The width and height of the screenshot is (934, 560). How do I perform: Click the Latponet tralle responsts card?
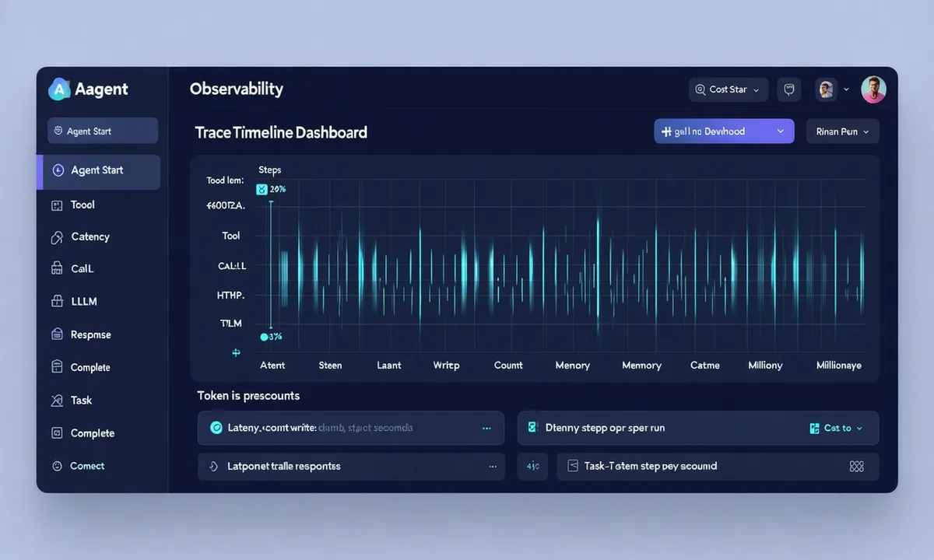click(351, 467)
